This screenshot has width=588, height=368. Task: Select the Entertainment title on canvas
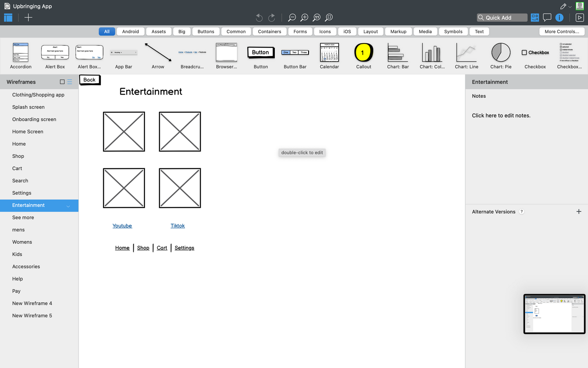[151, 91]
